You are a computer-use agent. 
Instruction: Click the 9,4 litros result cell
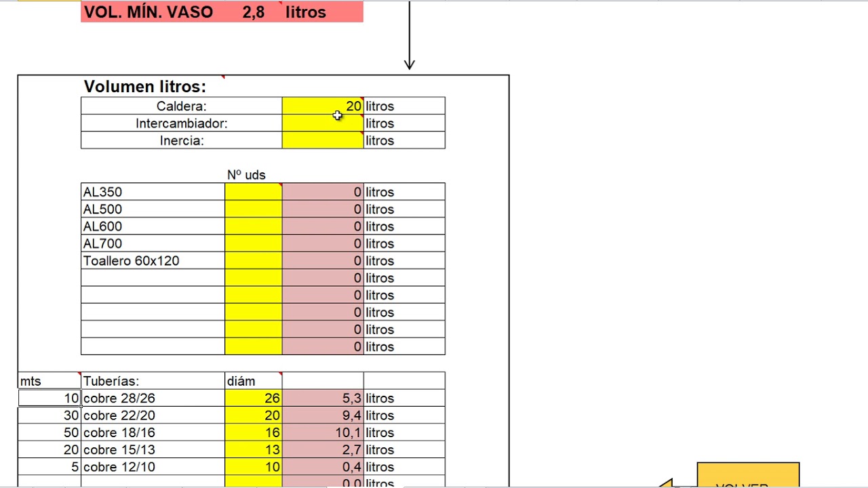click(323, 415)
